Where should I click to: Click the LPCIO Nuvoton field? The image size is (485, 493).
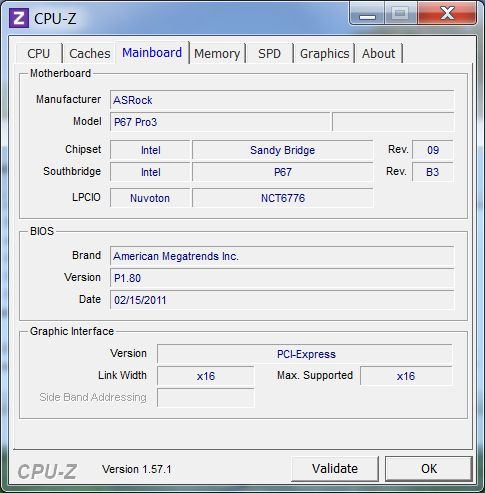click(150, 198)
